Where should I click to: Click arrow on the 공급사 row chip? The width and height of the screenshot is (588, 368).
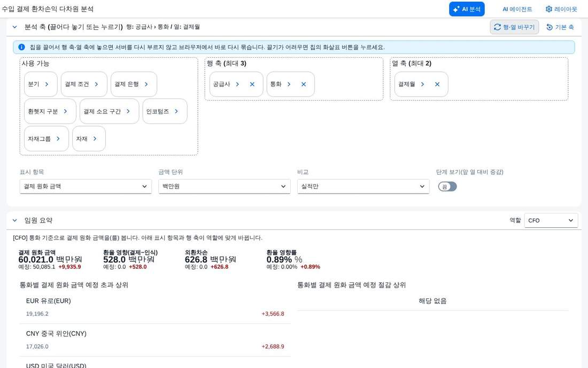[237, 85]
